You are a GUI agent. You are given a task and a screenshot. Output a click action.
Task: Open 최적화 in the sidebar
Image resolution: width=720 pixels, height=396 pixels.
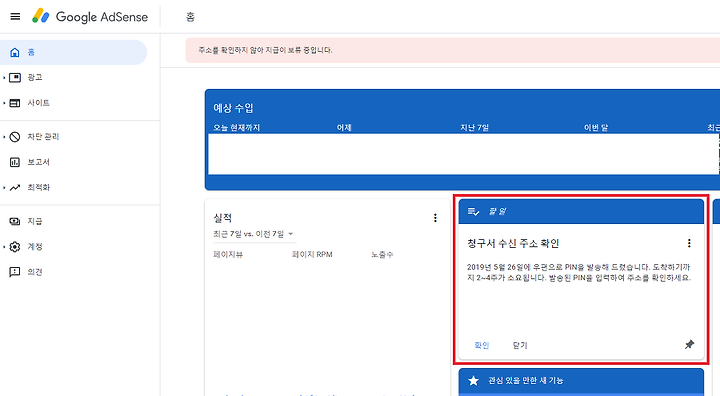(x=39, y=187)
